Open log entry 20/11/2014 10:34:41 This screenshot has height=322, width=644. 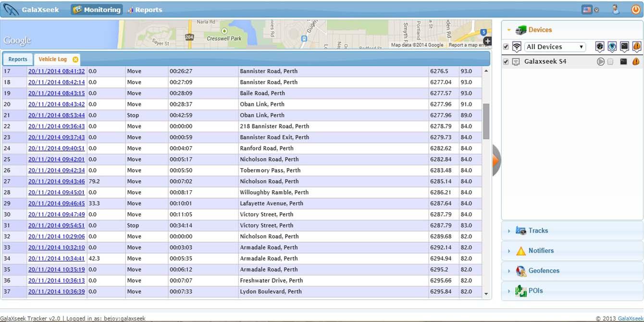(x=57, y=259)
